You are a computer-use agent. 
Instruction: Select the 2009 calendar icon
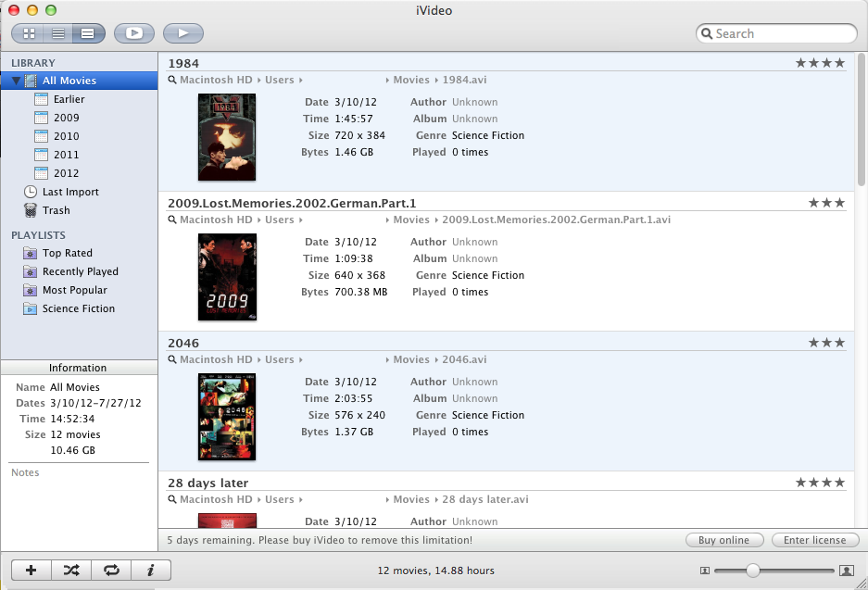click(41, 118)
